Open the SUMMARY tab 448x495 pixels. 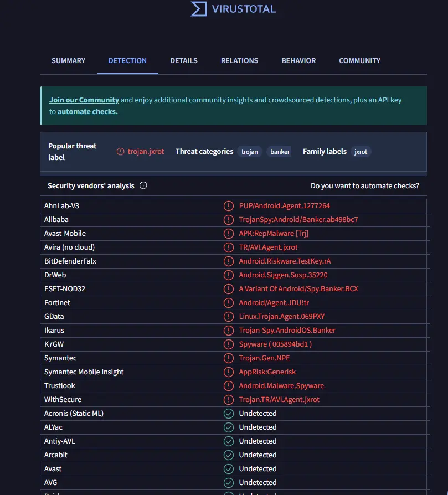pyautogui.click(x=69, y=60)
